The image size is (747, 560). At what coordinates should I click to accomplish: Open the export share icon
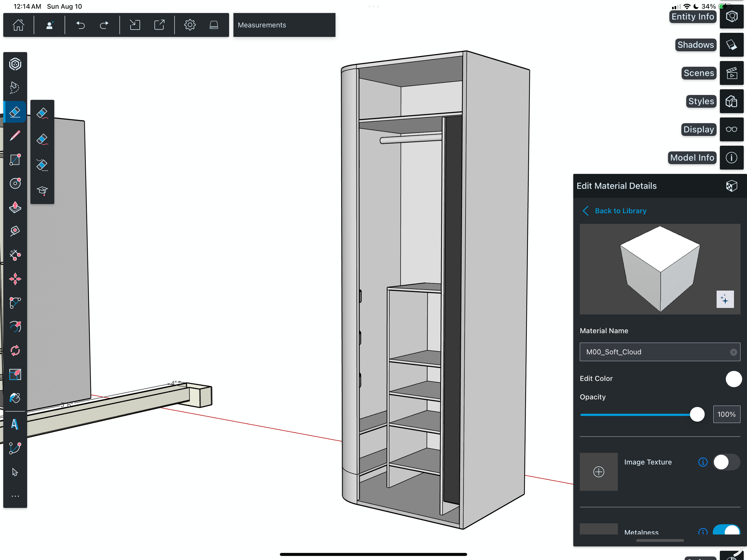coord(159,25)
